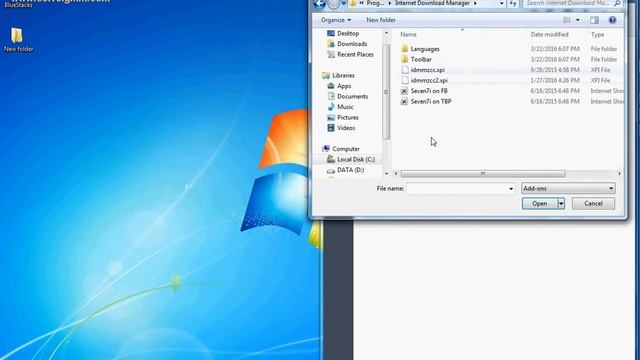Viewport: 640px width, 360px height.
Task: Click the File name input field
Action: click(x=457, y=189)
